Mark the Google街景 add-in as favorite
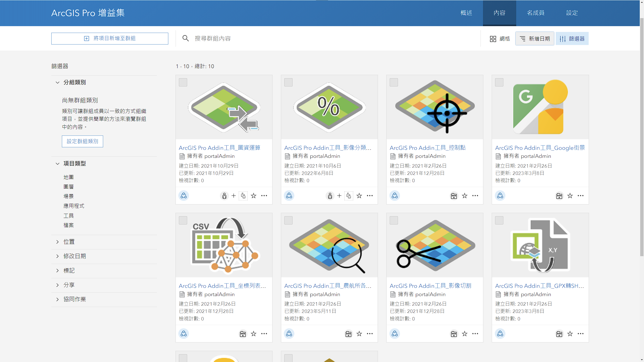 570,196
